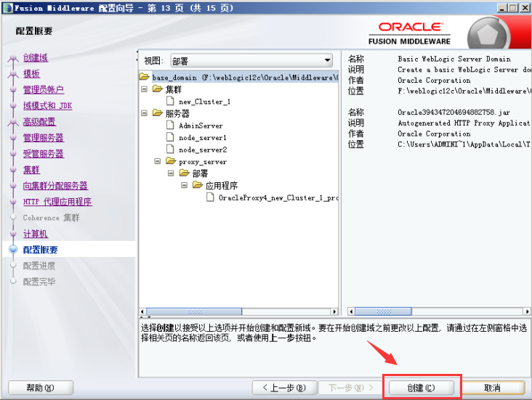Collapse the 部署 tree node under proxy_server
This screenshot has height=400, width=532.
coord(172,174)
